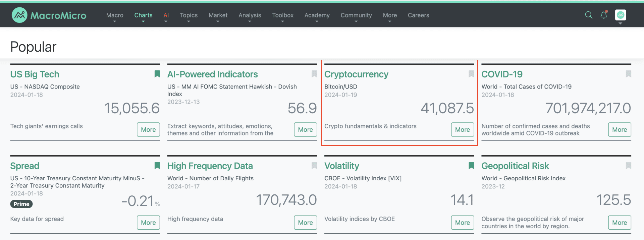
Task: Go to the Careers page
Action: [x=418, y=15]
